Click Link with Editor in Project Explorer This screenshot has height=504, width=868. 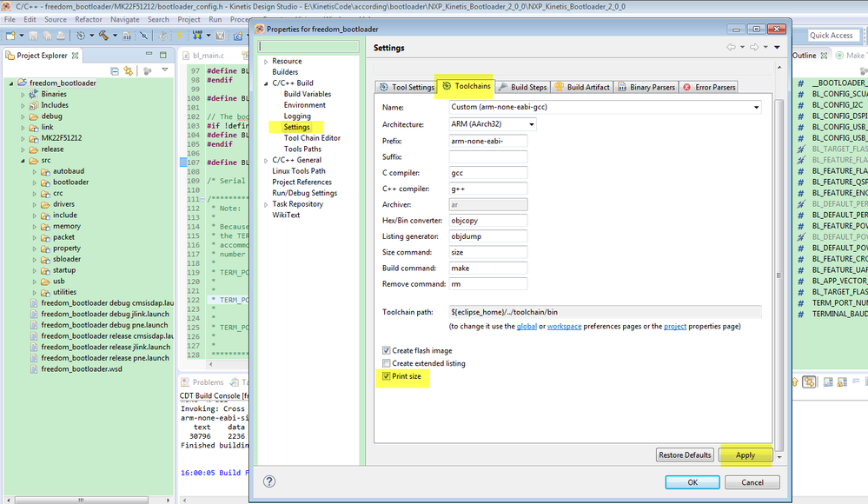click(x=129, y=71)
